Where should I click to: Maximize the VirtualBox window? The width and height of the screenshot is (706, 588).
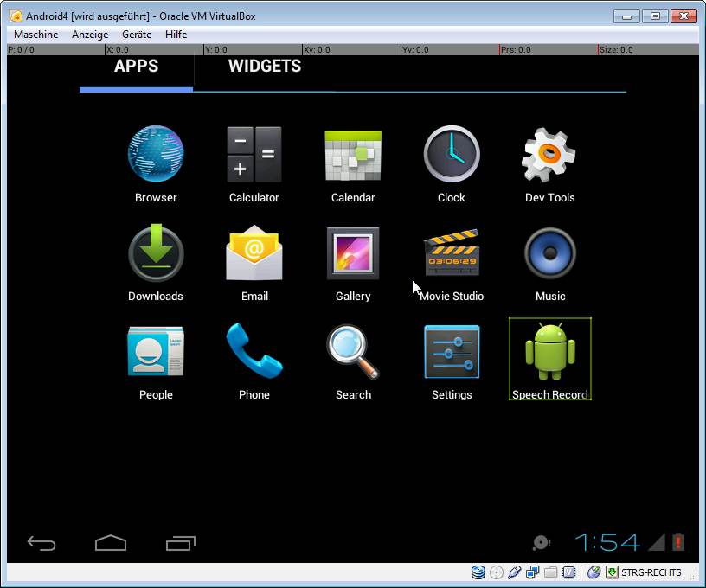pyautogui.click(x=655, y=16)
